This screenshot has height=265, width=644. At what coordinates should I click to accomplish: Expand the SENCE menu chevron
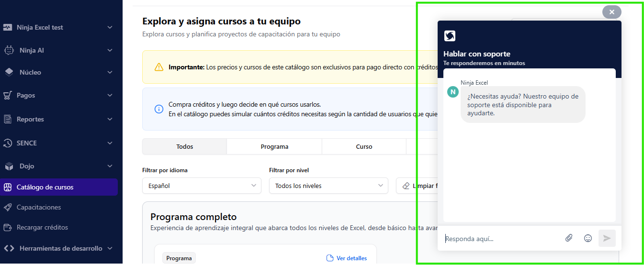[110, 143]
